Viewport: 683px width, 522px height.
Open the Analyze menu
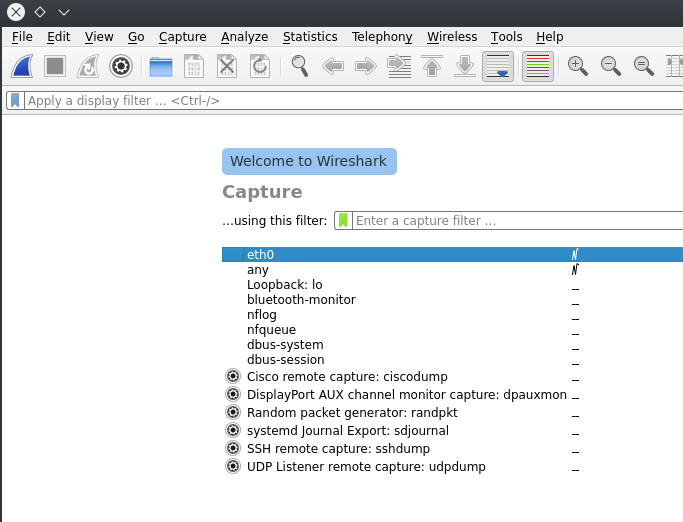coord(244,37)
